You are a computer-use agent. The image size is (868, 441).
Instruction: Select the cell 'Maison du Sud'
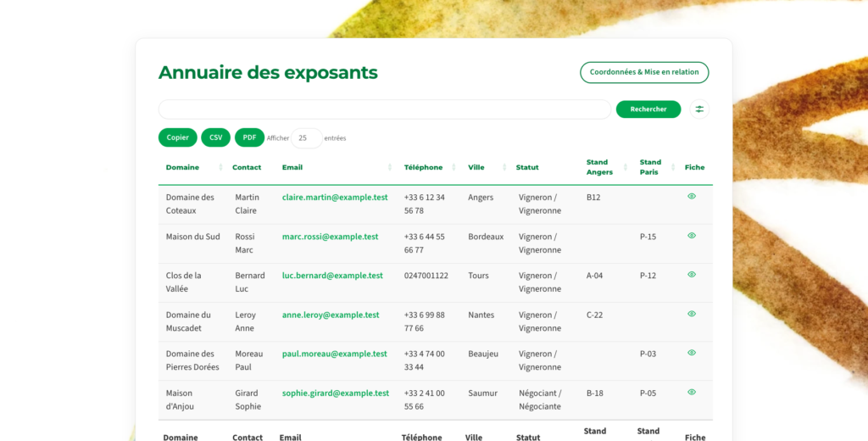click(192, 237)
